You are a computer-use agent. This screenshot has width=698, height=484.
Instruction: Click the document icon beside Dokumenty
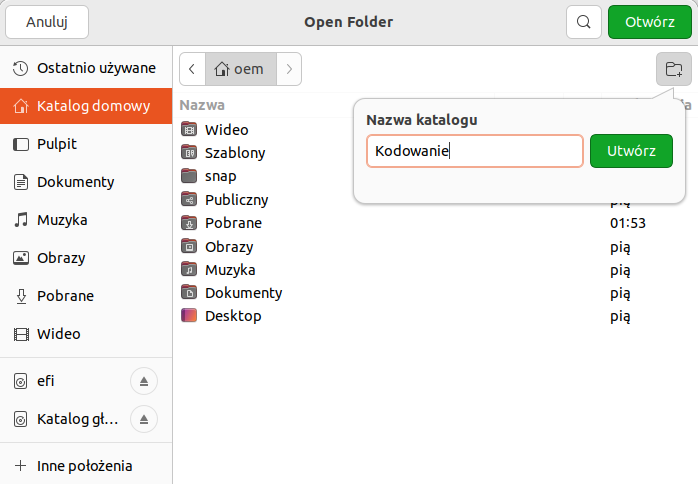(20, 182)
